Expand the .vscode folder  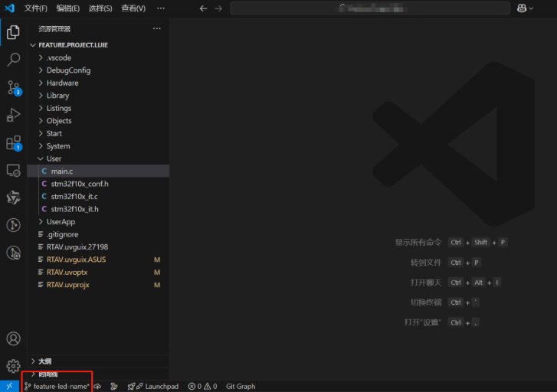tap(98, 57)
